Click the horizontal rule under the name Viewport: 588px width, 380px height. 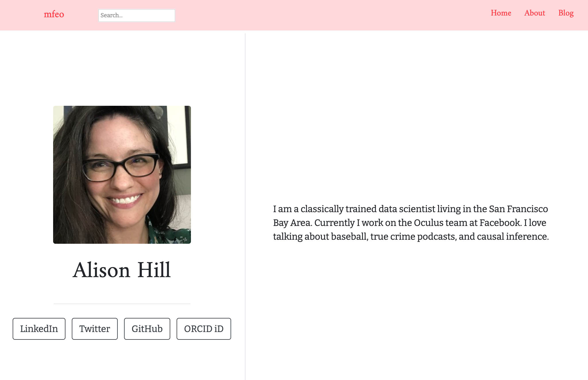[x=122, y=304]
